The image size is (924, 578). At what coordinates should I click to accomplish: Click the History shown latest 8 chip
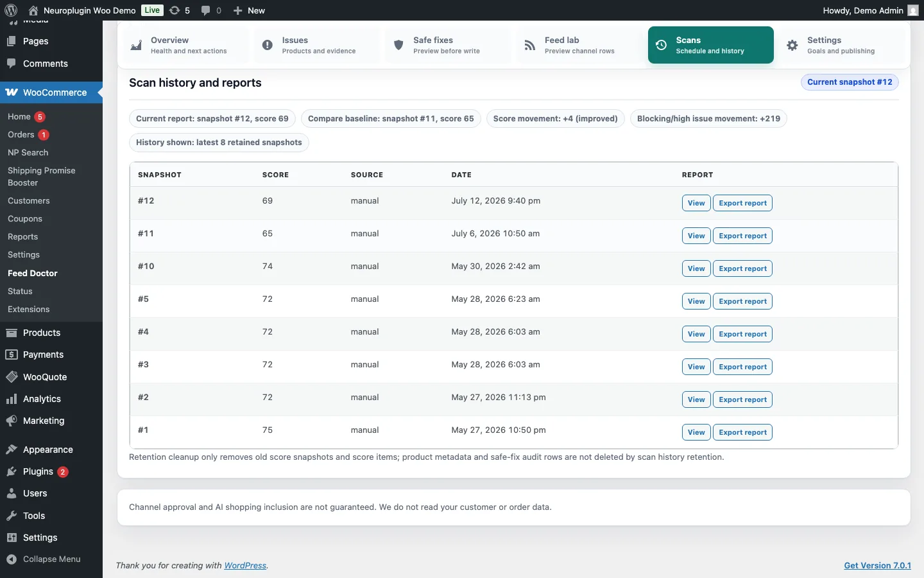[219, 143]
